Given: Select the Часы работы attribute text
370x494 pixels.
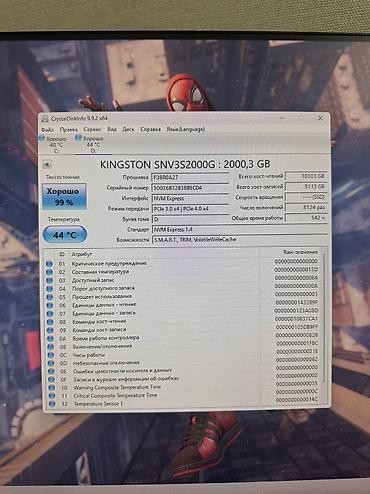Looking at the screenshot, I should (89, 355).
